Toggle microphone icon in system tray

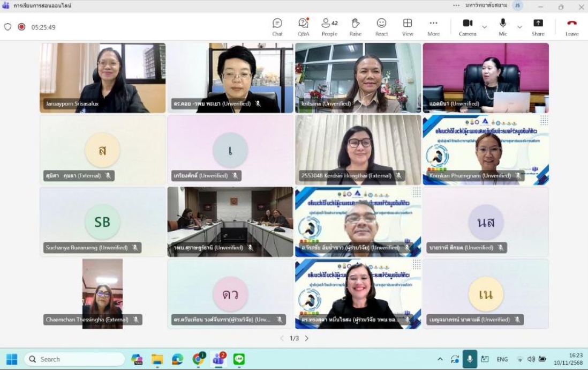point(470,359)
